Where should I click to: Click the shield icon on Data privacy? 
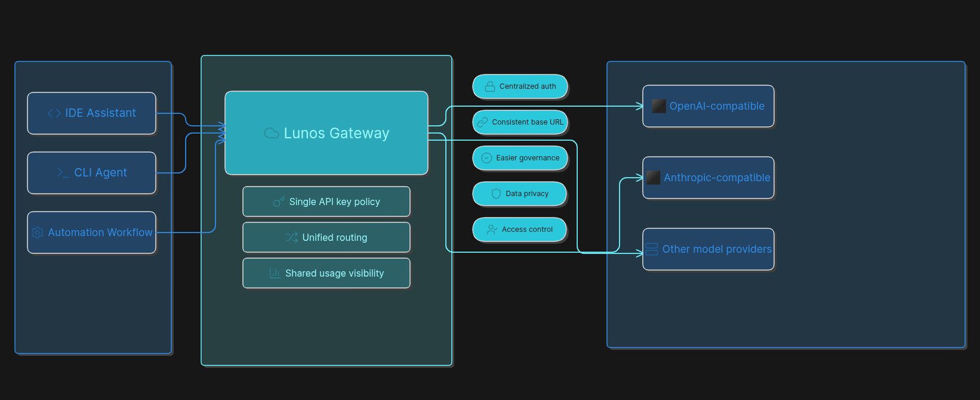(496, 194)
